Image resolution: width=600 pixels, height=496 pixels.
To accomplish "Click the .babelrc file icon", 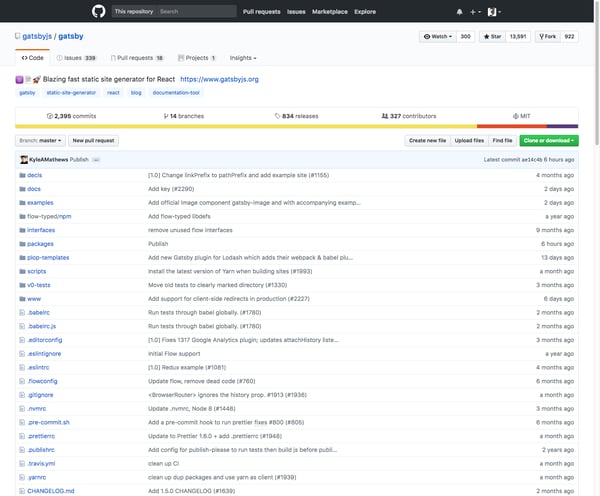I will click(x=22, y=313).
